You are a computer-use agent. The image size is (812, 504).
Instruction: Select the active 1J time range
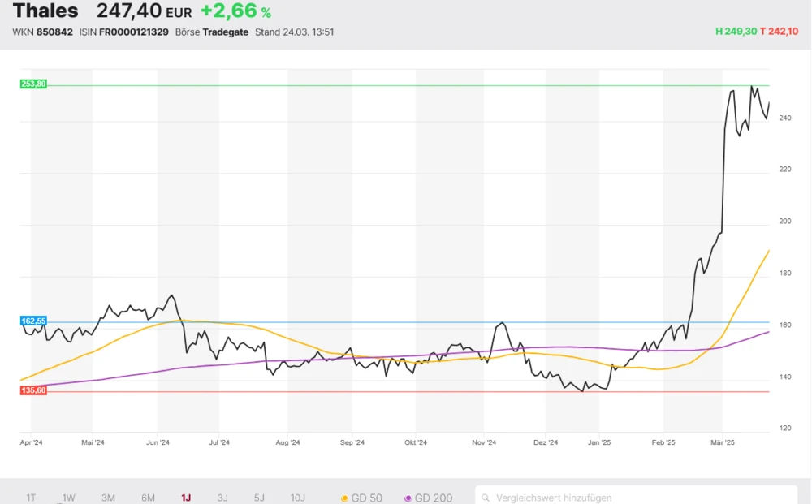click(186, 498)
